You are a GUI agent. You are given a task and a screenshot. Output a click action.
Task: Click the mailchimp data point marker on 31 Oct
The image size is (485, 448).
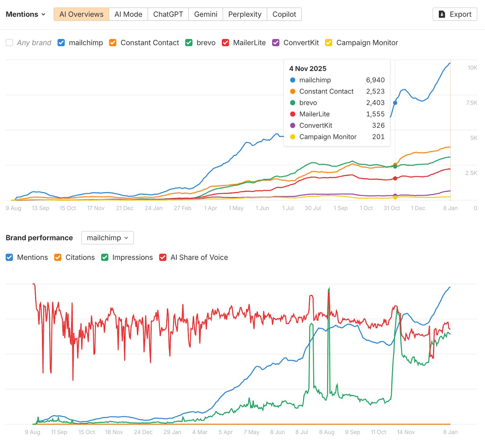395,103
